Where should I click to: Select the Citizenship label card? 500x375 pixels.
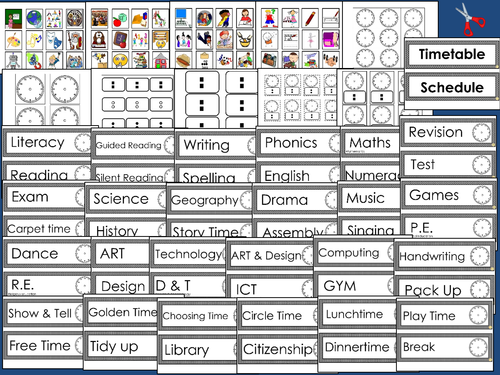278,349
